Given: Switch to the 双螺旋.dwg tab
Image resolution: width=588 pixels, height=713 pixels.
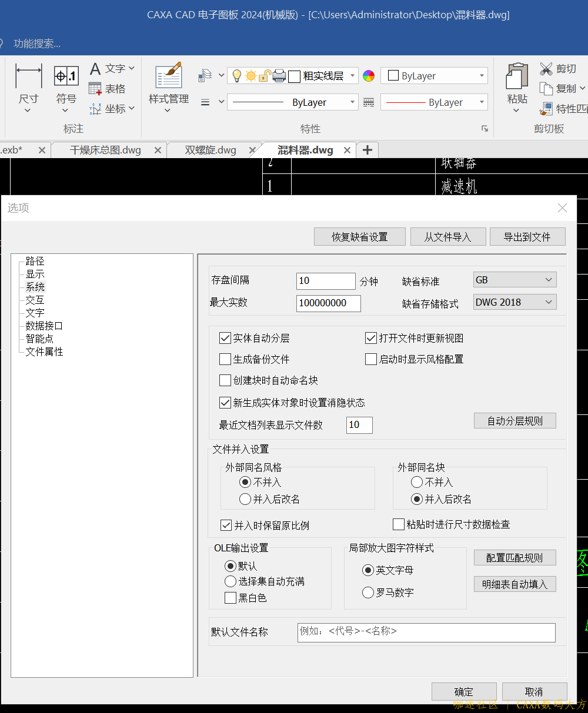Looking at the screenshot, I should tap(211, 150).
